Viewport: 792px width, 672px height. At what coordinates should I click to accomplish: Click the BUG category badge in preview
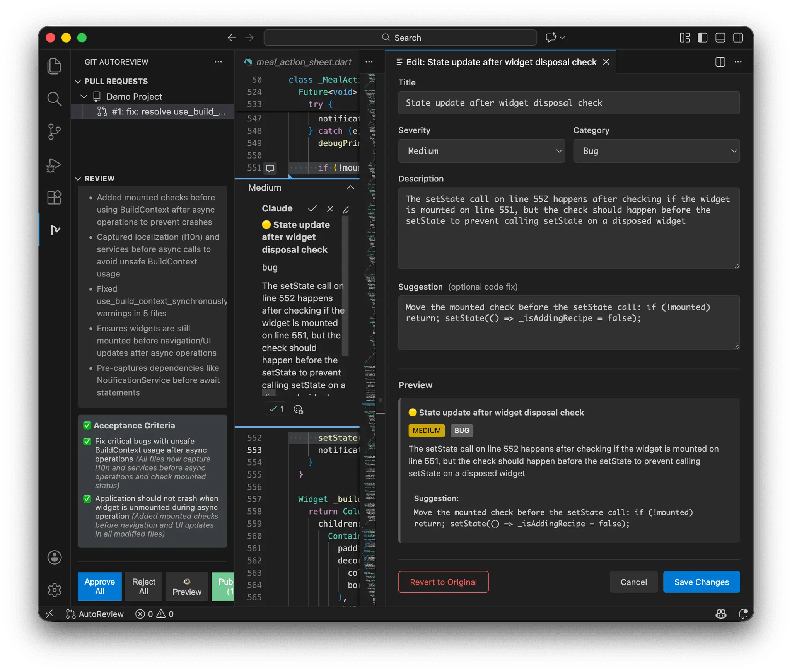pyautogui.click(x=462, y=430)
